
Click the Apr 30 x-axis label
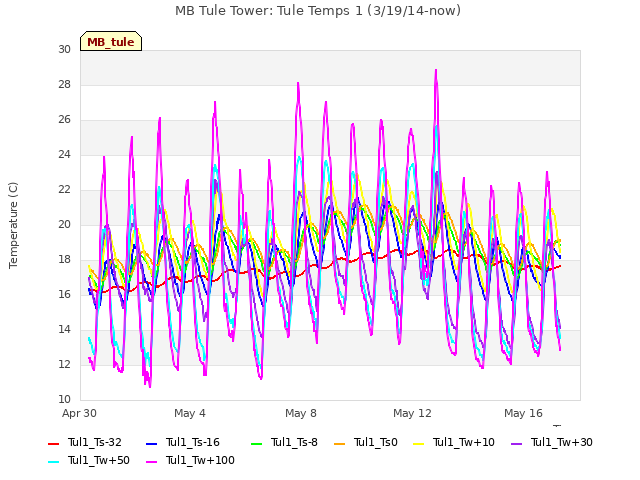click(x=79, y=413)
